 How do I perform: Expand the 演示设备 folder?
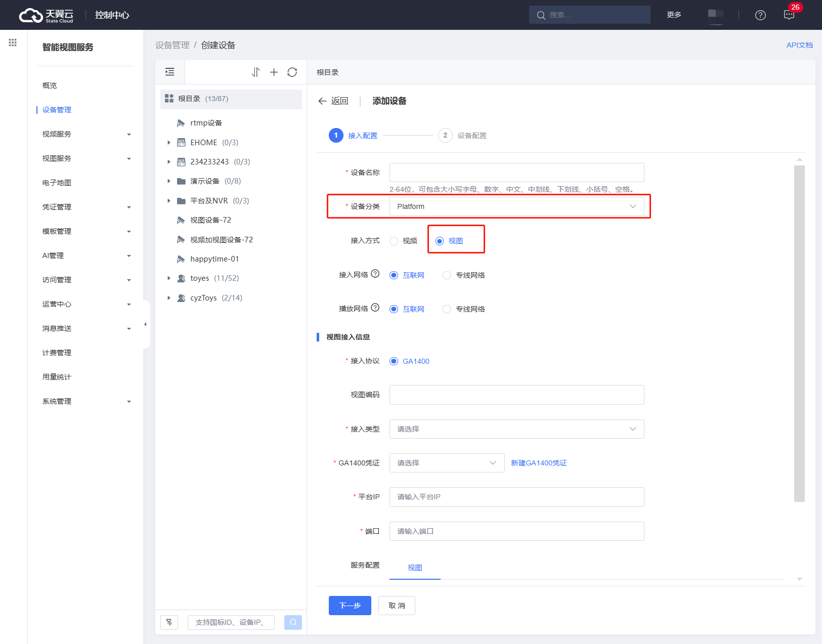pos(169,181)
